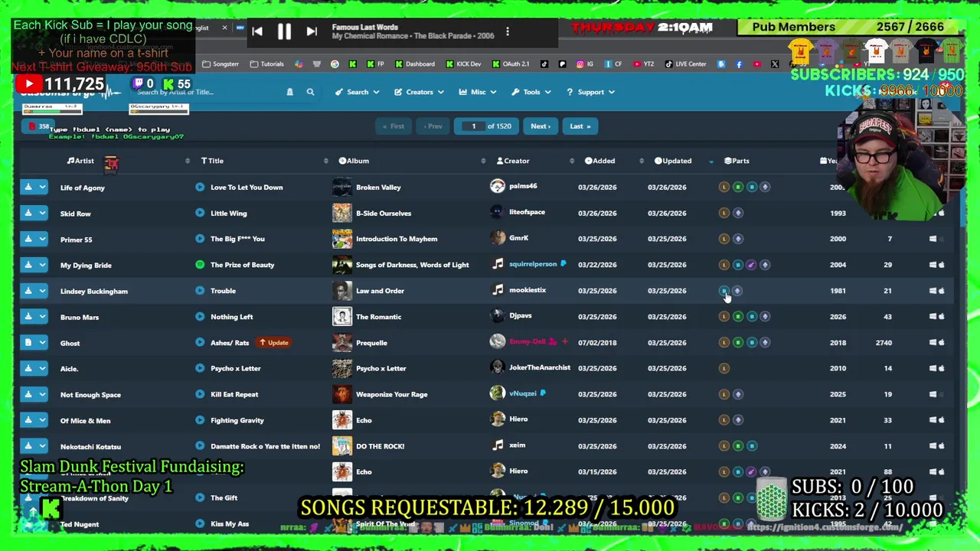Click Mac platform icon on Bruno Mars row
The width and height of the screenshot is (980, 551).
coord(942,317)
